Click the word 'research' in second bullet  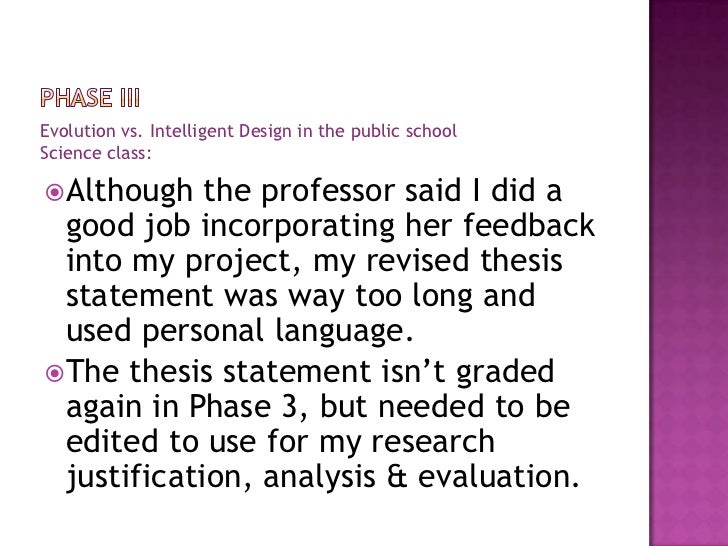(x=432, y=441)
